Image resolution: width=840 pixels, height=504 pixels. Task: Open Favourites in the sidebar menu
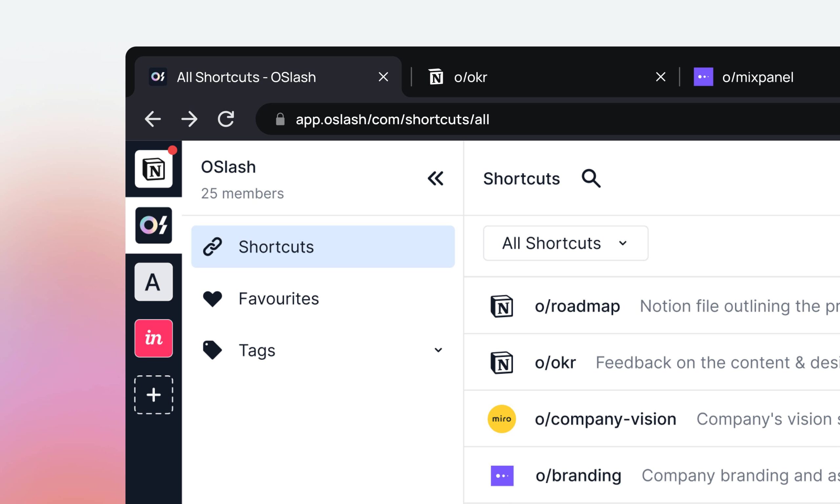[x=323, y=299]
